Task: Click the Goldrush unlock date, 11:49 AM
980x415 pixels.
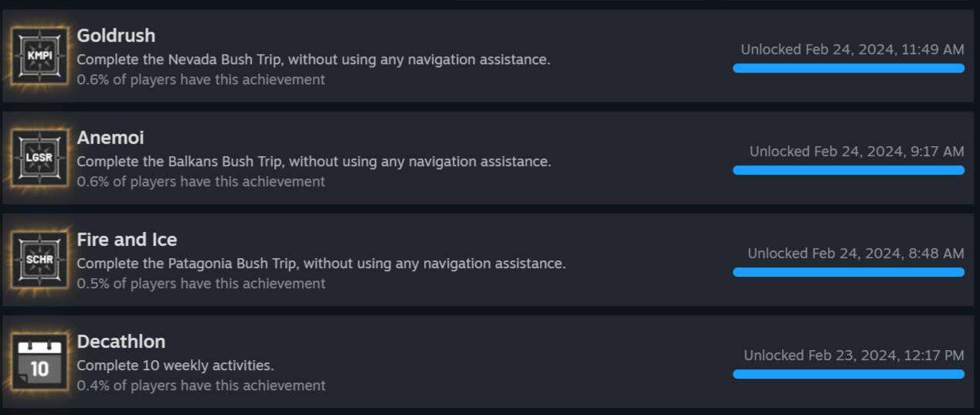Action: click(x=852, y=49)
